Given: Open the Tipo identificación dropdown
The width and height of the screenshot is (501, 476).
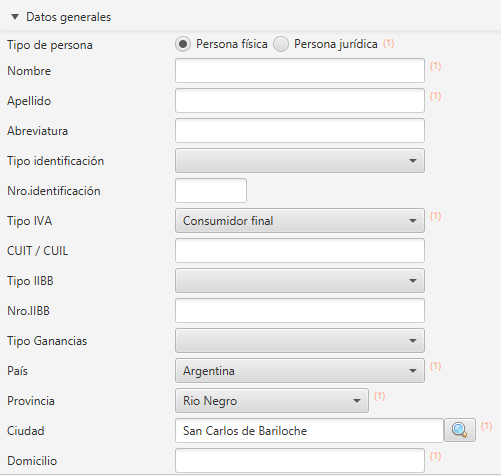Looking at the screenshot, I should click(x=300, y=161).
